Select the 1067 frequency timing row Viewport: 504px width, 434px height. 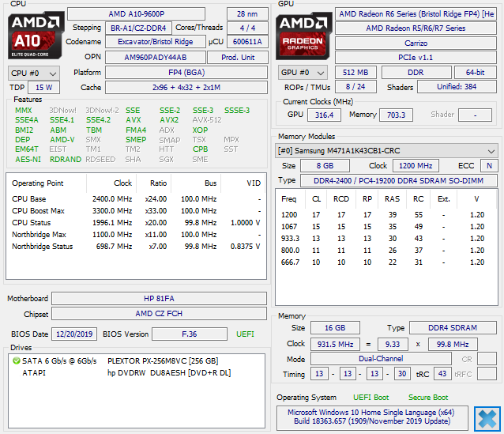[386, 227]
